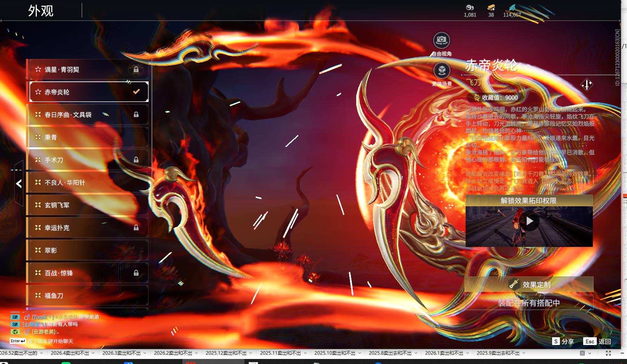This screenshot has width=627, height=364.
Task: Select 福鱼刀 skin in the list
Action: point(89,295)
